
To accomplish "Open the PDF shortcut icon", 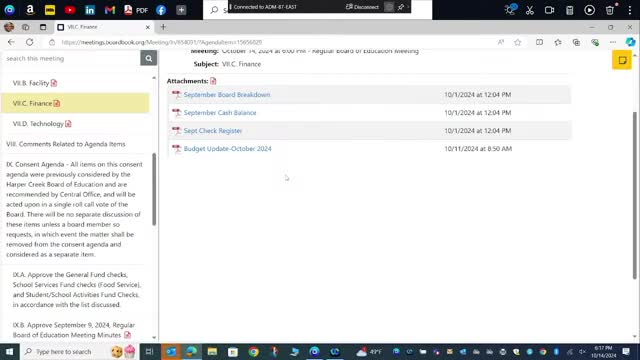I will point(136,10).
